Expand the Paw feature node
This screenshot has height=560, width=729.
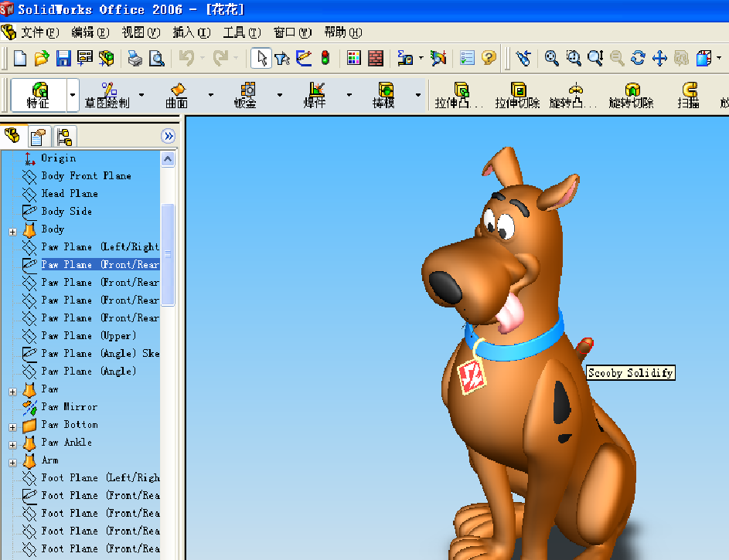point(12,392)
